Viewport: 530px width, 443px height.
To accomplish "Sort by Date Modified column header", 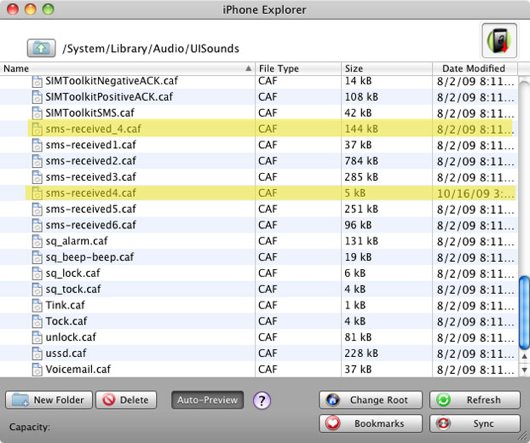I will (x=475, y=69).
